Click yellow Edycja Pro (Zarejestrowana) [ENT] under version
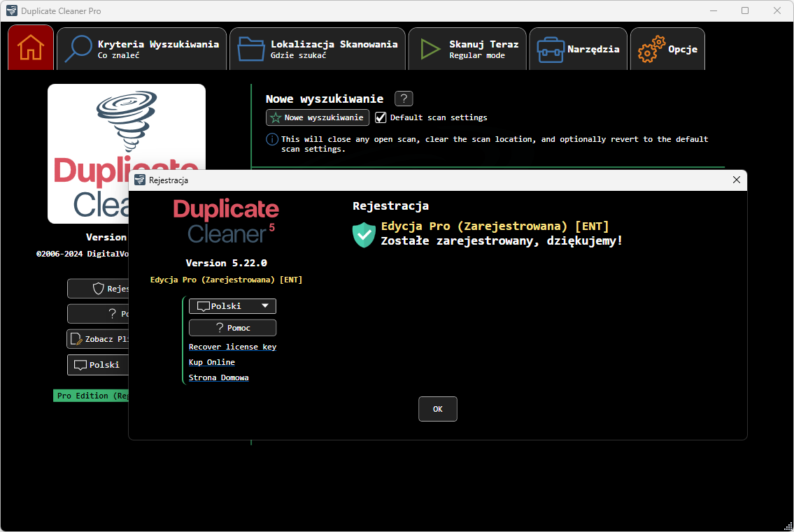 226,280
